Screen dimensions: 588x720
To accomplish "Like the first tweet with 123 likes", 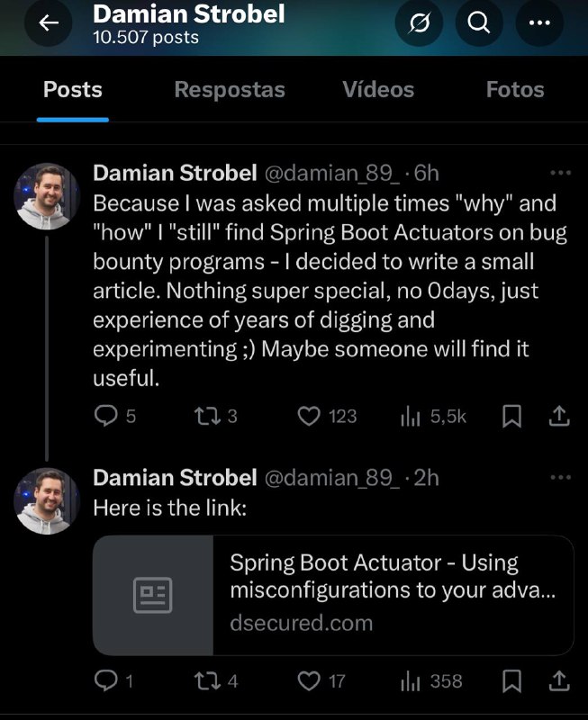I will click(x=310, y=416).
